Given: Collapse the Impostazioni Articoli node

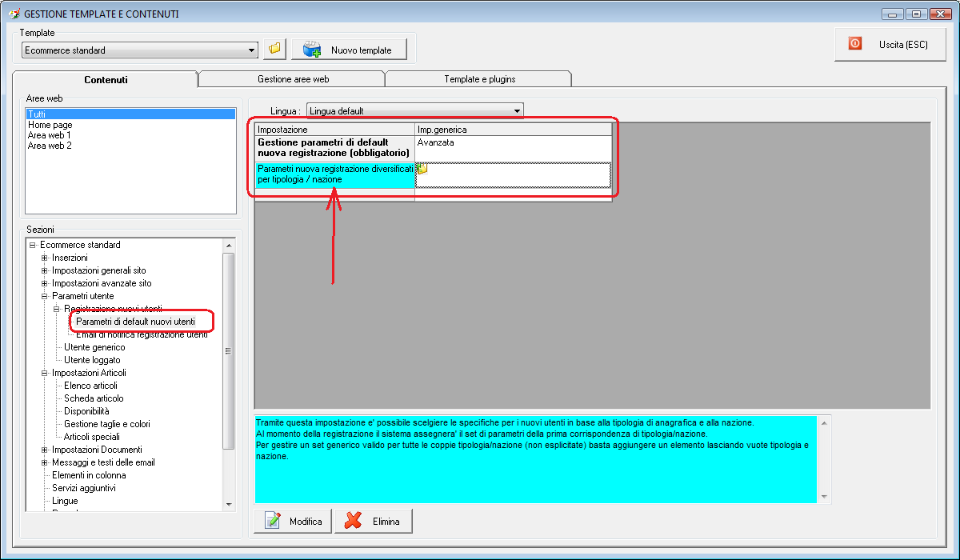Looking at the screenshot, I should 45,373.
